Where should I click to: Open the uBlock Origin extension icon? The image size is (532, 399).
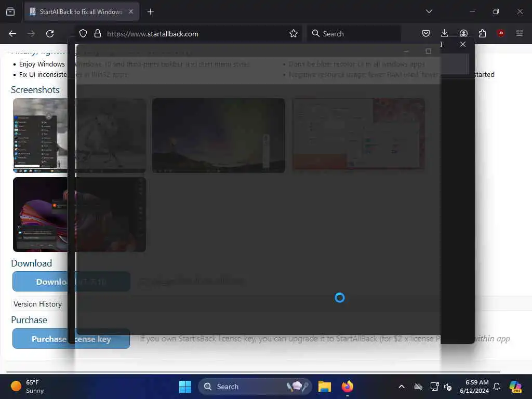(x=500, y=33)
